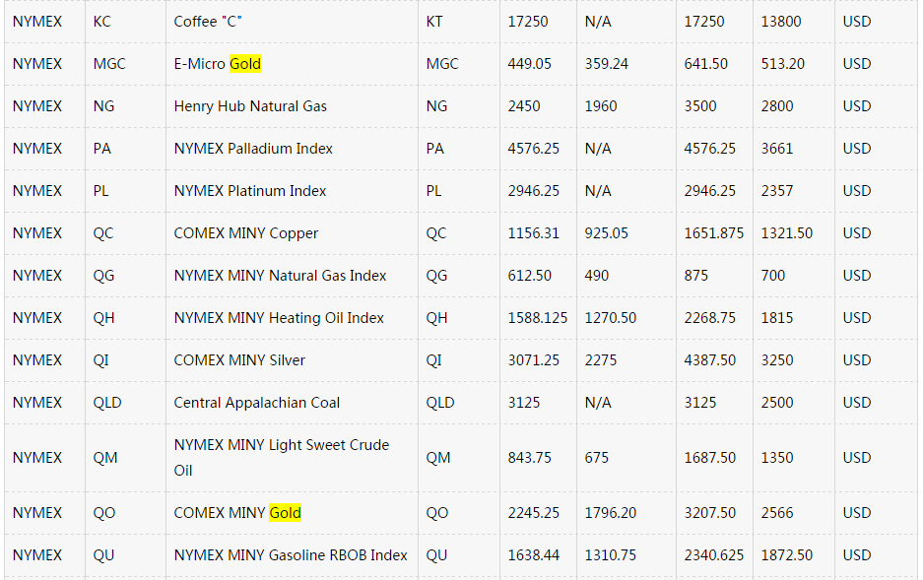Select the value 2450
The width and height of the screenshot is (924, 580).
(x=524, y=106)
